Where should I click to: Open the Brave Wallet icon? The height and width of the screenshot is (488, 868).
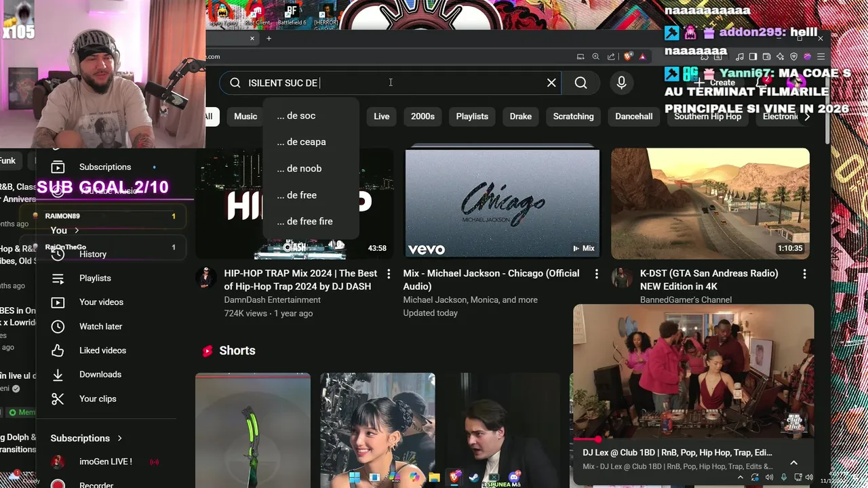[x=767, y=57]
